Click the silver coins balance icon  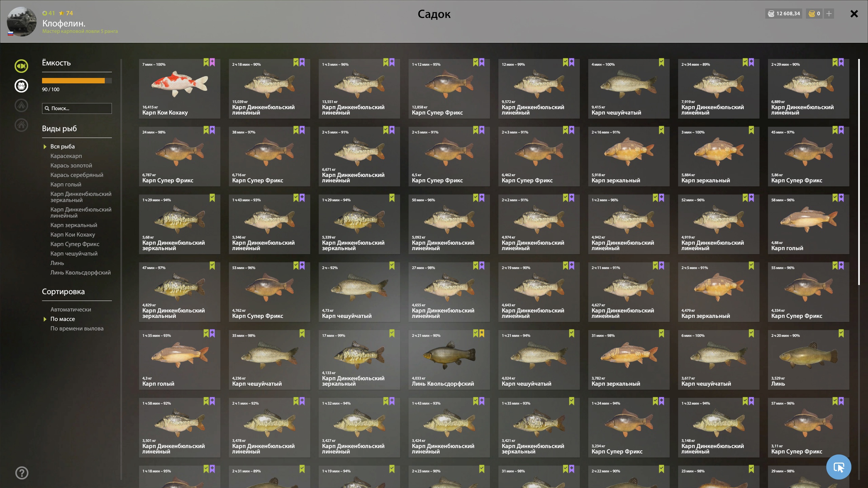771,14
